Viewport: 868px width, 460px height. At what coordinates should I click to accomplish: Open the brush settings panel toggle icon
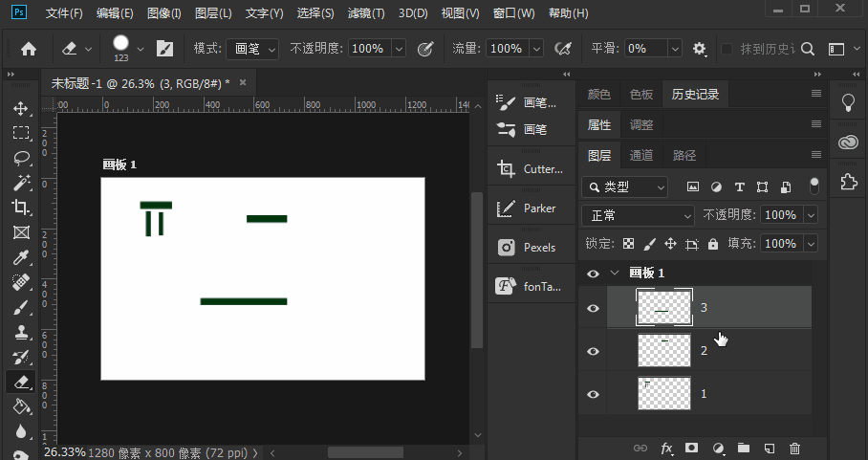coord(164,49)
